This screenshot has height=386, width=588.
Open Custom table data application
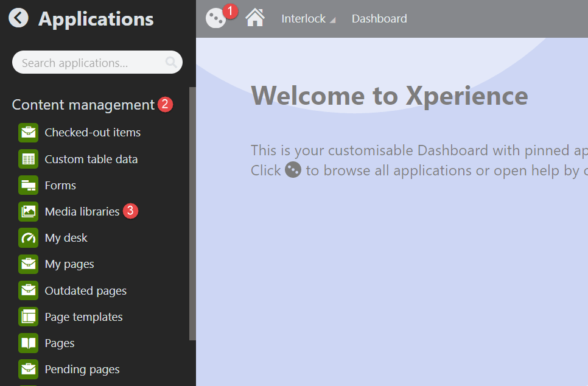pos(91,159)
